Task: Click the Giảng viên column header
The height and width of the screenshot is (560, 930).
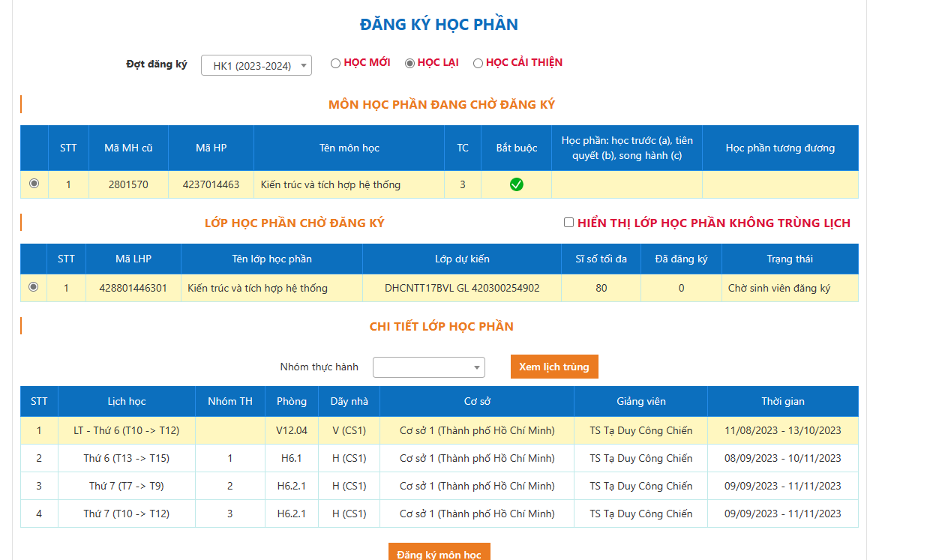Action: coord(640,401)
